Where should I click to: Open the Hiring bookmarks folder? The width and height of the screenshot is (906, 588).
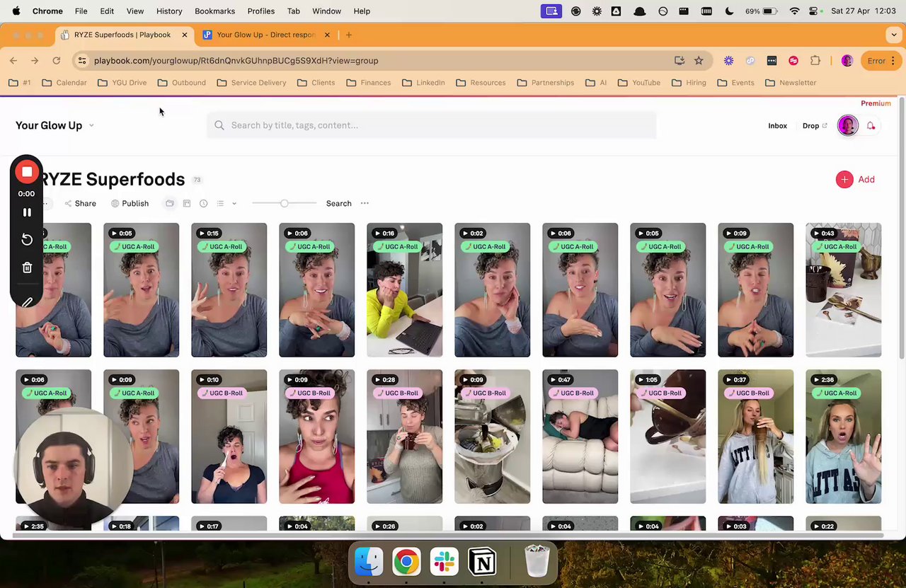tap(689, 83)
